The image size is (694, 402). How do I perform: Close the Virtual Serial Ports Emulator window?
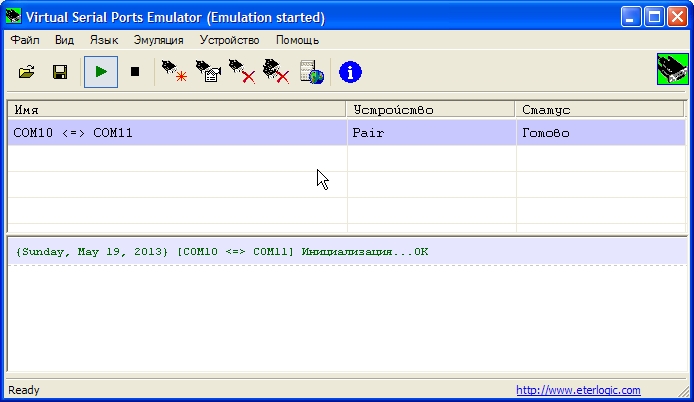[x=677, y=17]
